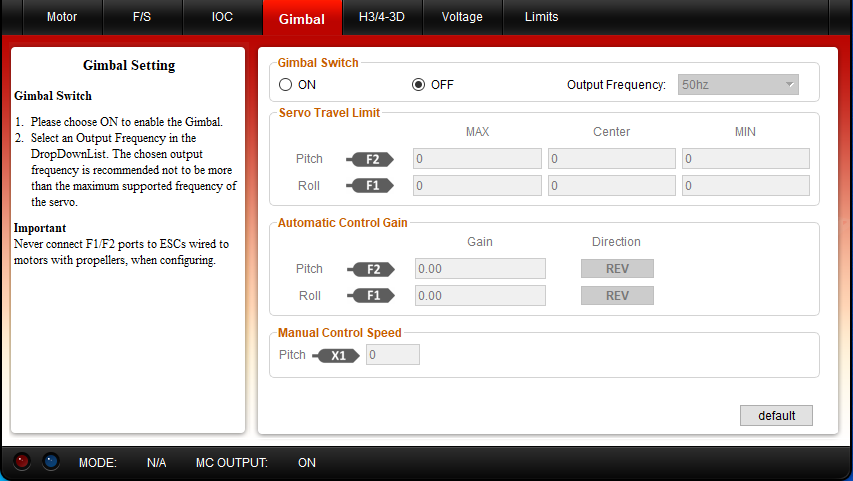Click the F1 port tag in Servo Travel Limit

(x=371, y=185)
